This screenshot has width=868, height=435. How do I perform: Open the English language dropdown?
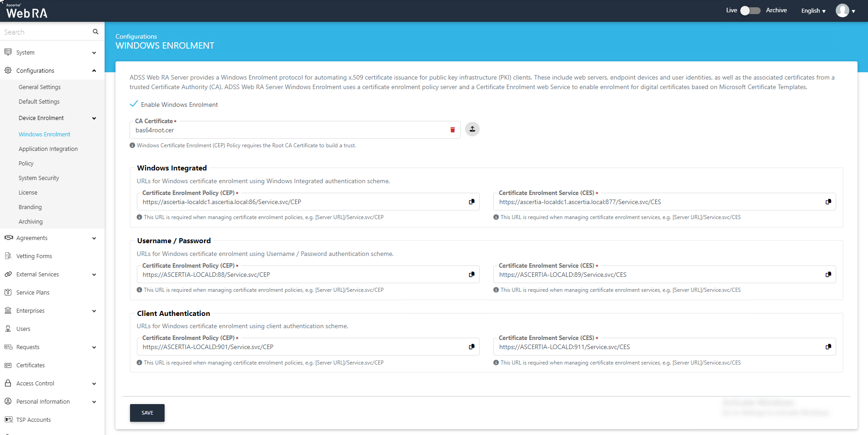point(813,10)
